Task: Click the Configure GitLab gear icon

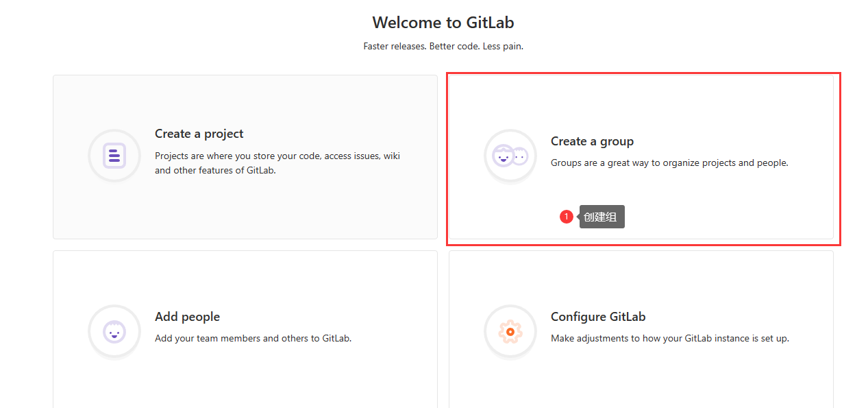Action: [x=510, y=331]
